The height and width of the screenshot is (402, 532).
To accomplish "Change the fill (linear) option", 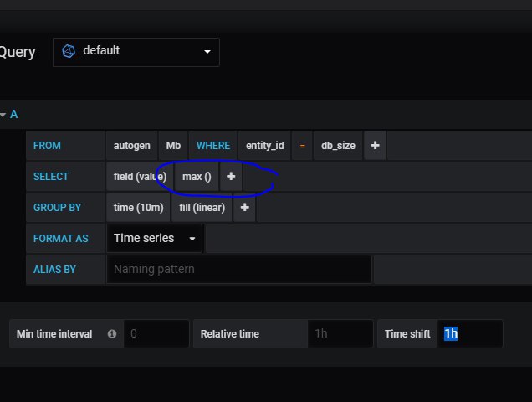I will [x=202, y=208].
